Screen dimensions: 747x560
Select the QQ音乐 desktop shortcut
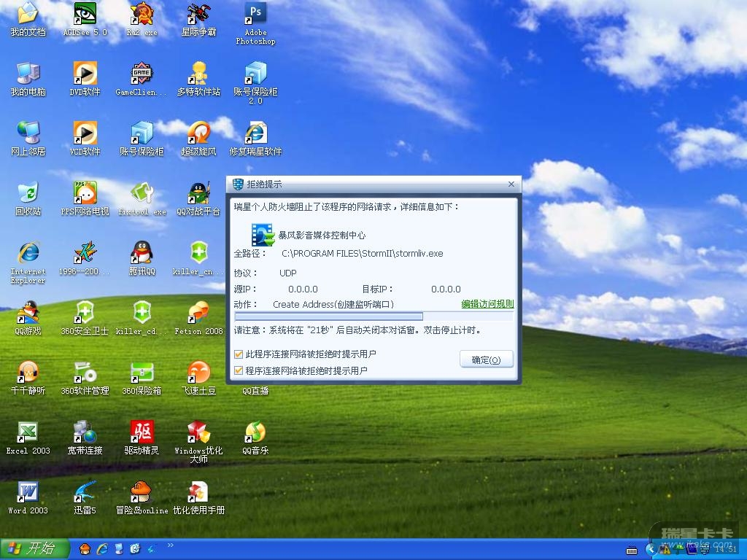pyautogui.click(x=255, y=438)
